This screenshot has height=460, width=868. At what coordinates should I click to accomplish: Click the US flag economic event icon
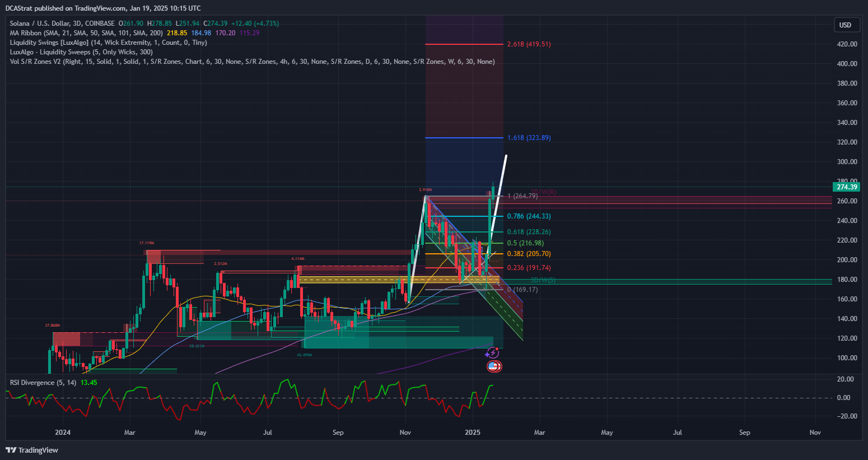click(493, 366)
